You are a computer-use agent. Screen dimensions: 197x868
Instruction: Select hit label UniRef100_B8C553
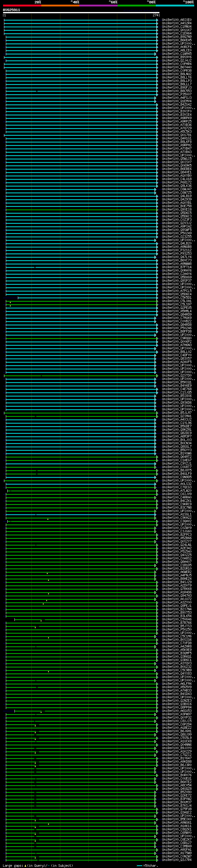coord(177,91)
